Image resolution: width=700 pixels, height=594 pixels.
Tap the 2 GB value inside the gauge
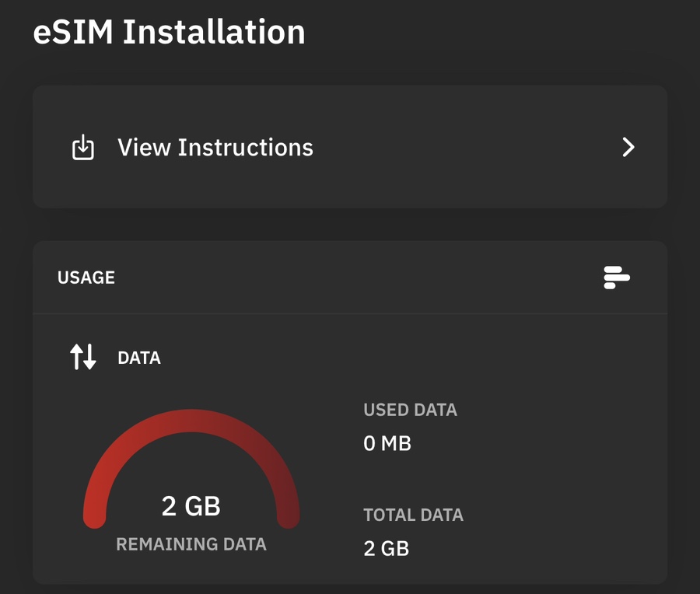coord(191,505)
